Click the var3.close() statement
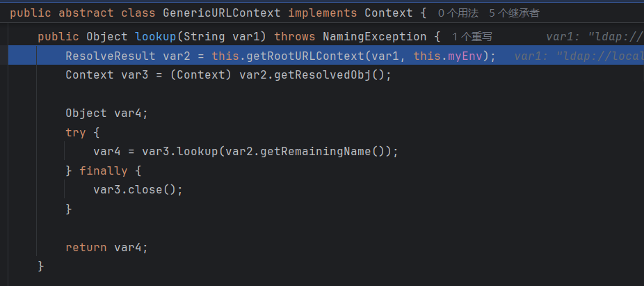 point(138,189)
